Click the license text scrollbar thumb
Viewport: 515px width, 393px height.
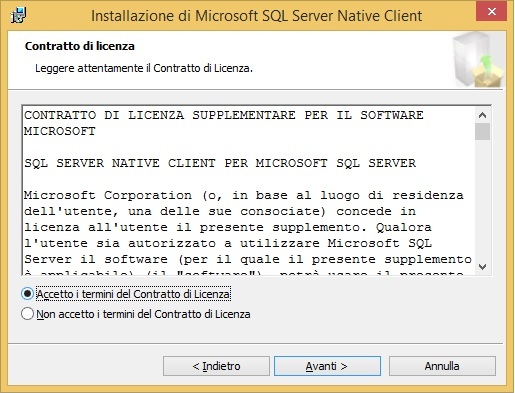[x=482, y=132]
